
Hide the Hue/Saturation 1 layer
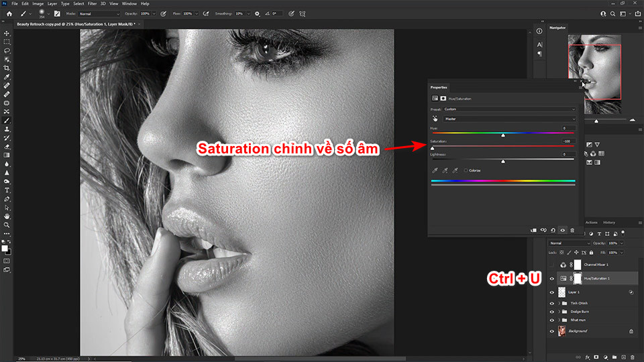coord(551,279)
